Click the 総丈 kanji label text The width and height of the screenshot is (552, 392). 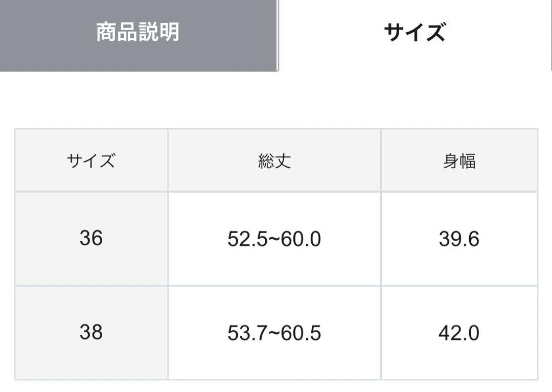[x=274, y=161]
